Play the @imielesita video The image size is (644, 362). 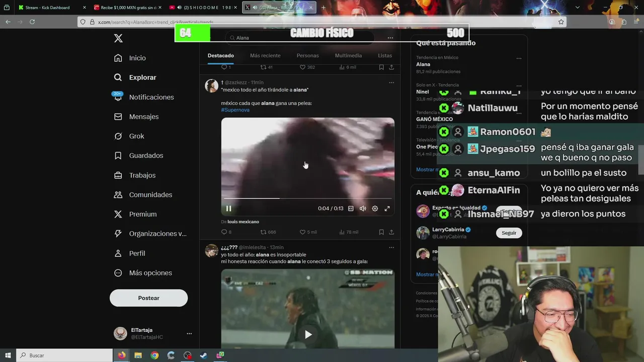point(308,334)
